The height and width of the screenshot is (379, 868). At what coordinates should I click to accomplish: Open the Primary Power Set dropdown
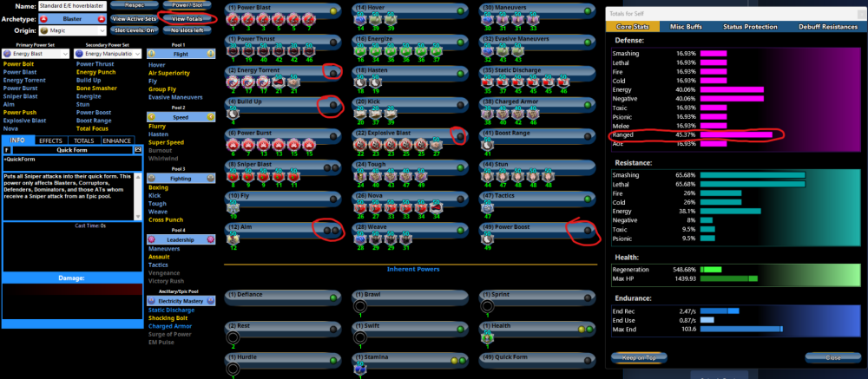(x=36, y=54)
